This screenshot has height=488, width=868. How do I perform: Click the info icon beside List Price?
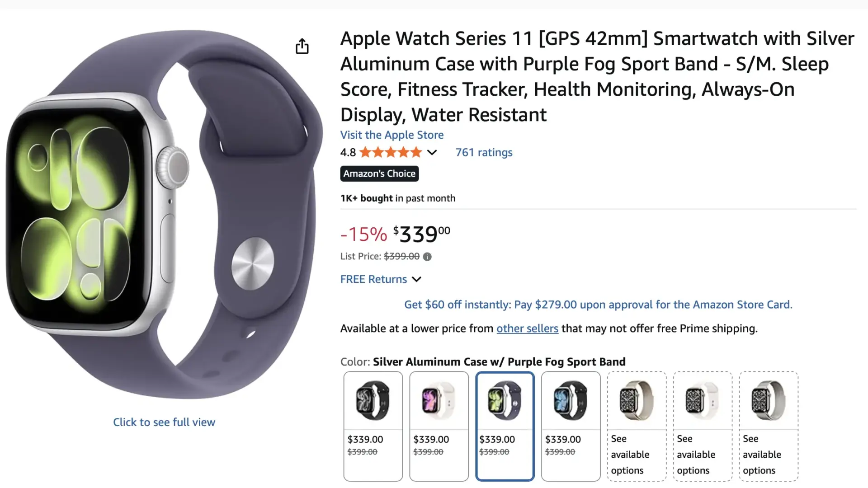tap(427, 256)
